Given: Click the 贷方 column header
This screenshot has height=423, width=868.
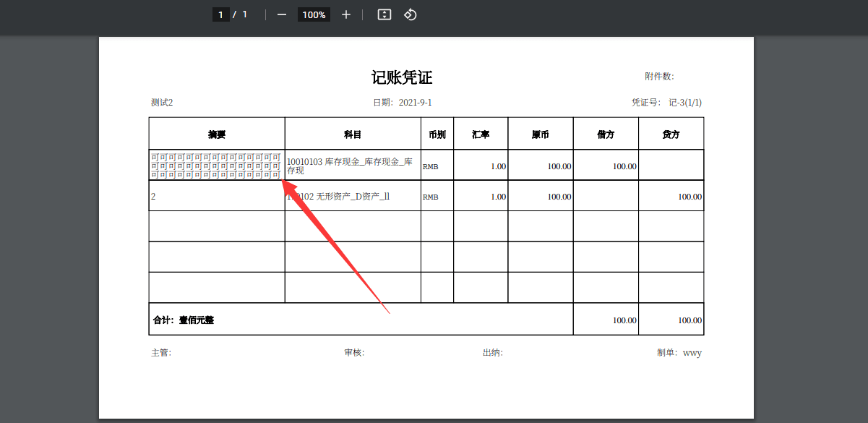Looking at the screenshot, I should click(671, 134).
